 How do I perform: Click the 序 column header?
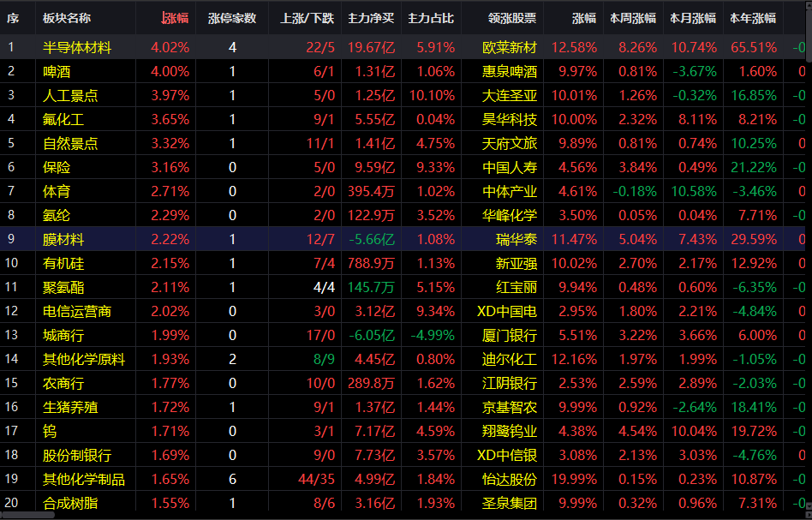click(x=13, y=18)
